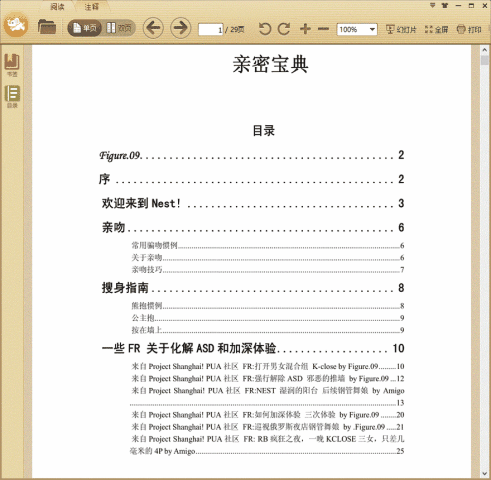491x480 pixels.
Task: Zoom in with the plus icon
Action: coord(305,29)
